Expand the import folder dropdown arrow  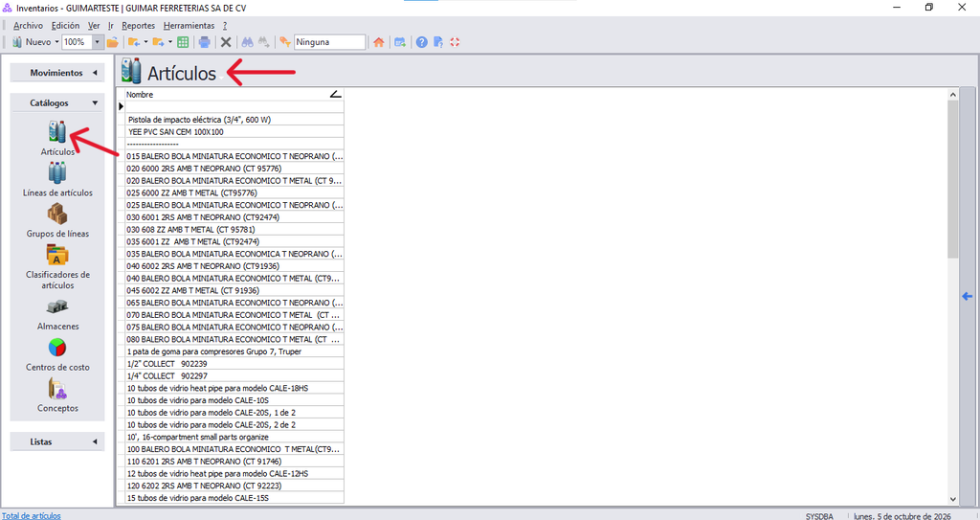145,42
